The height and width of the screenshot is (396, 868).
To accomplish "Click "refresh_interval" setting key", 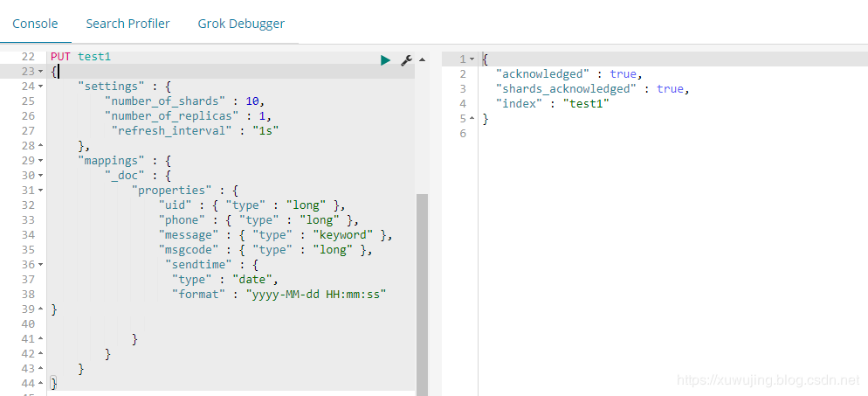I will click(172, 131).
